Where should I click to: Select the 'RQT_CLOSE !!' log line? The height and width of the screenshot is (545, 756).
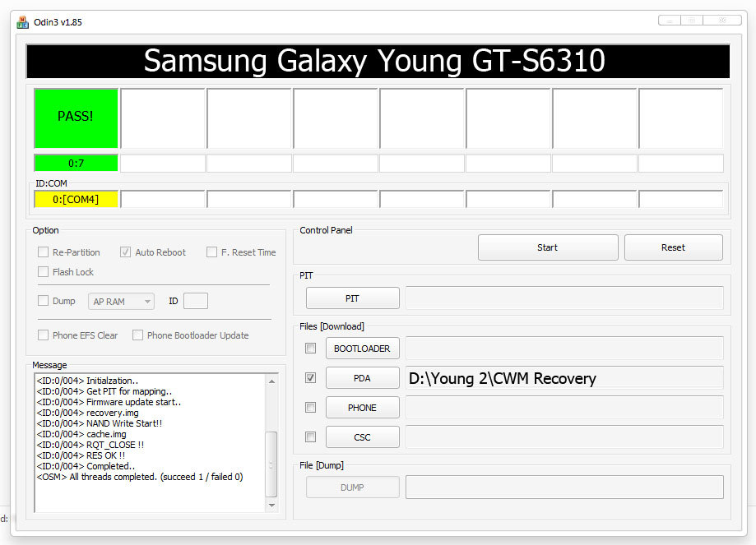(x=90, y=444)
